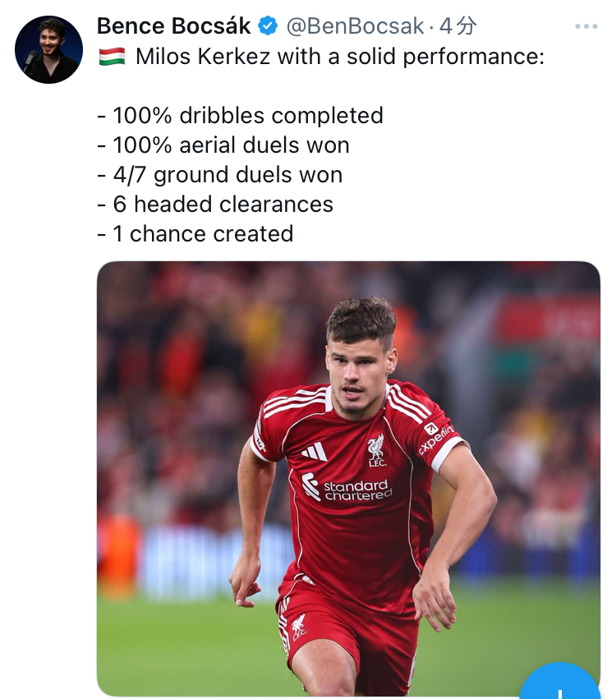
Task: Click the LFC crest on the shorts
Action: pyautogui.click(x=299, y=626)
